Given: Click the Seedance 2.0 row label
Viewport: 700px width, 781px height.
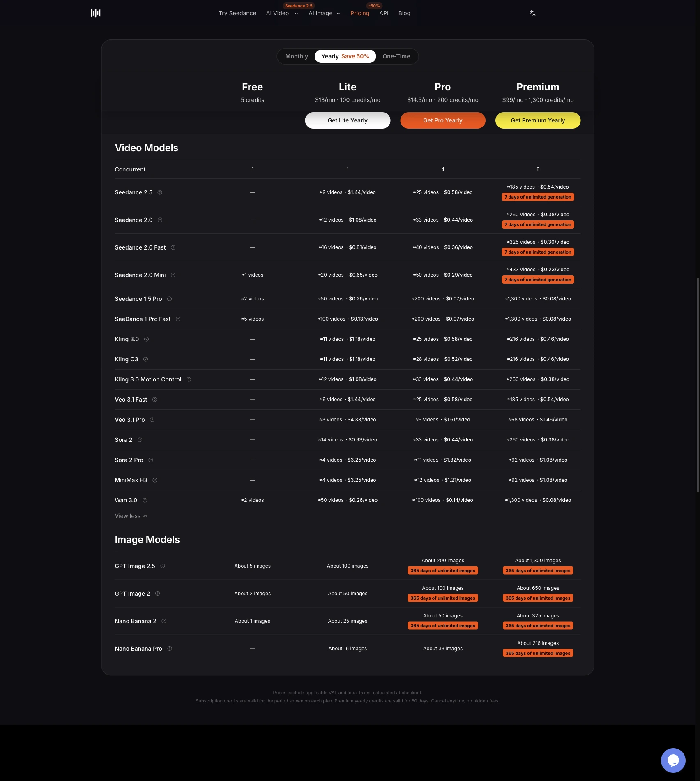Looking at the screenshot, I should [x=134, y=220].
